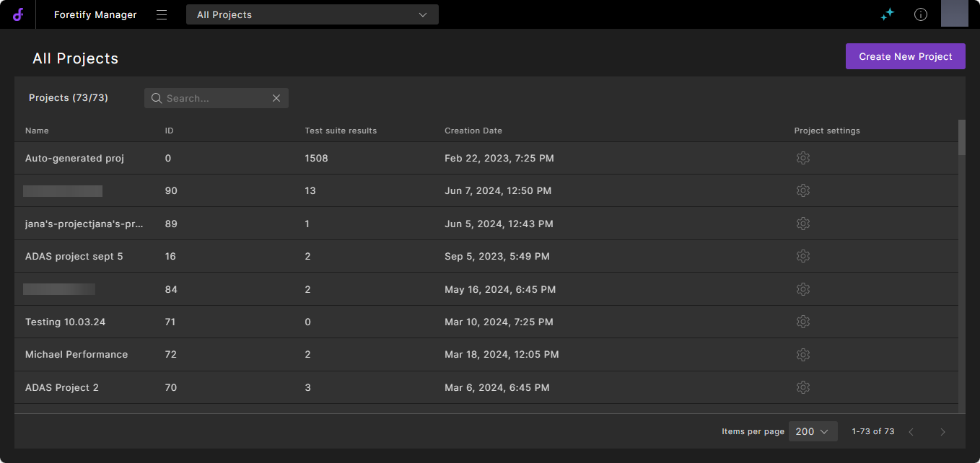Viewport: 980px width, 463px height.
Task: Sort by the Creation Date column header
Action: pyautogui.click(x=473, y=131)
